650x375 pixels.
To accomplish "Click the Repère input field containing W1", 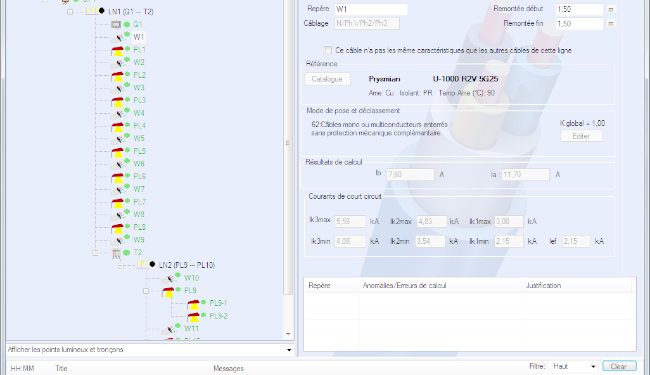I will click(x=371, y=9).
